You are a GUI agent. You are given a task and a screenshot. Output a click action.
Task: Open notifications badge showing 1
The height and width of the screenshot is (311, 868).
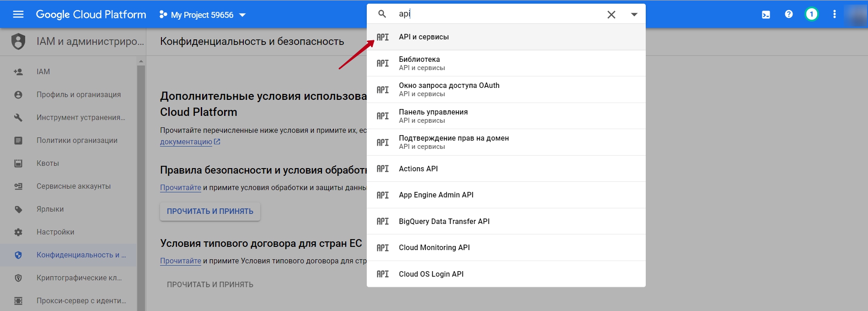pyautogui.click(x=812, y=14)
